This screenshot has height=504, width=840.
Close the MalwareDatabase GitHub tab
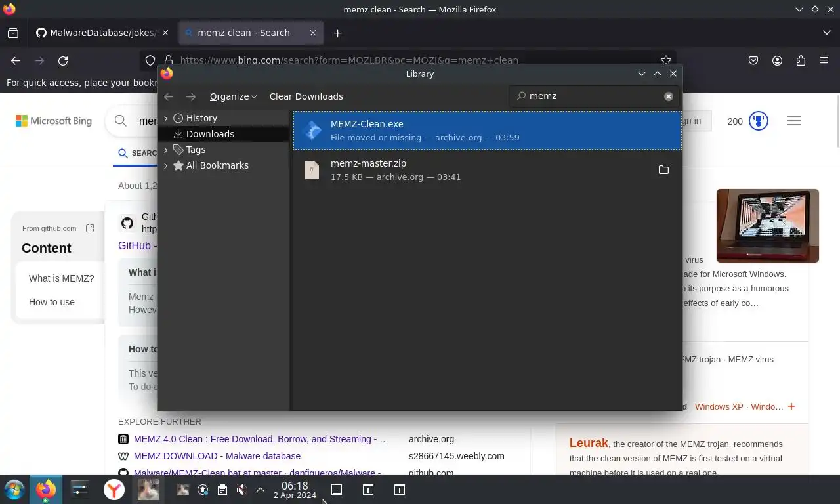[x=165, y=33]
